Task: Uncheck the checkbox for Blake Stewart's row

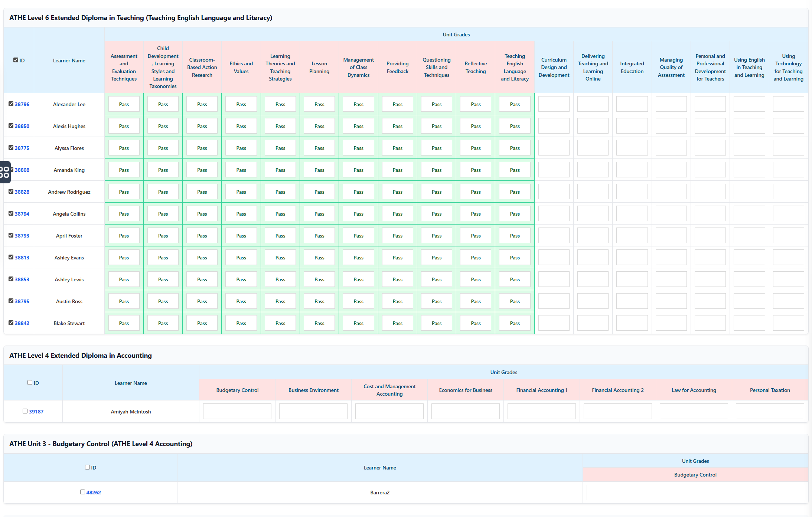Action: point(11,323)
